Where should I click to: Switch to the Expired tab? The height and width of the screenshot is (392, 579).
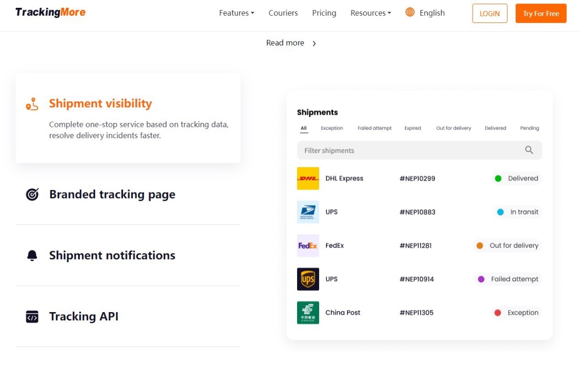[x=412, y=128]
